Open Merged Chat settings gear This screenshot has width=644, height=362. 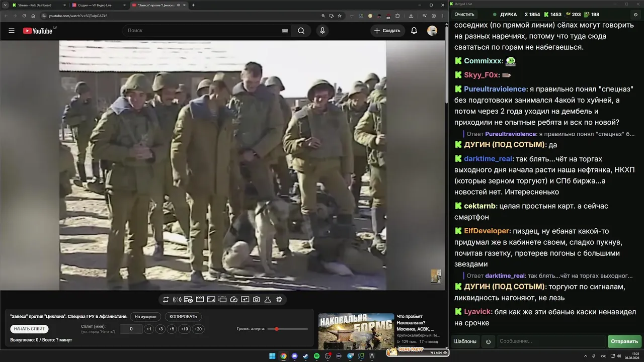(x=635, y=15)
